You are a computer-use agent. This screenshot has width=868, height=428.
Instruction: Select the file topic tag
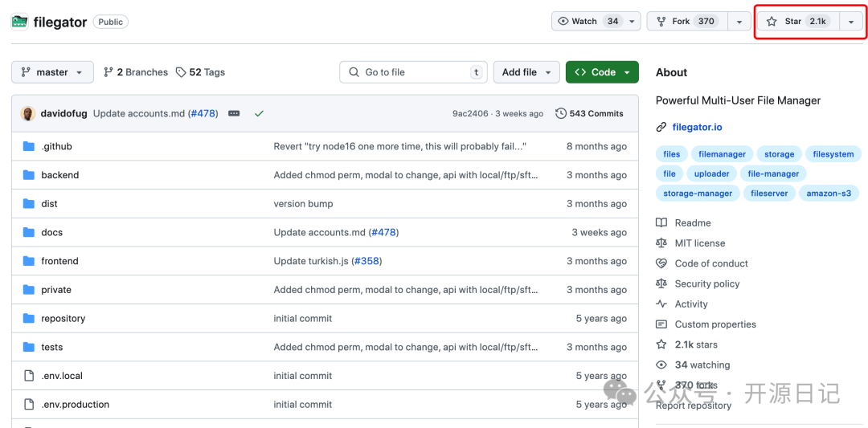[x=669, y=173]
